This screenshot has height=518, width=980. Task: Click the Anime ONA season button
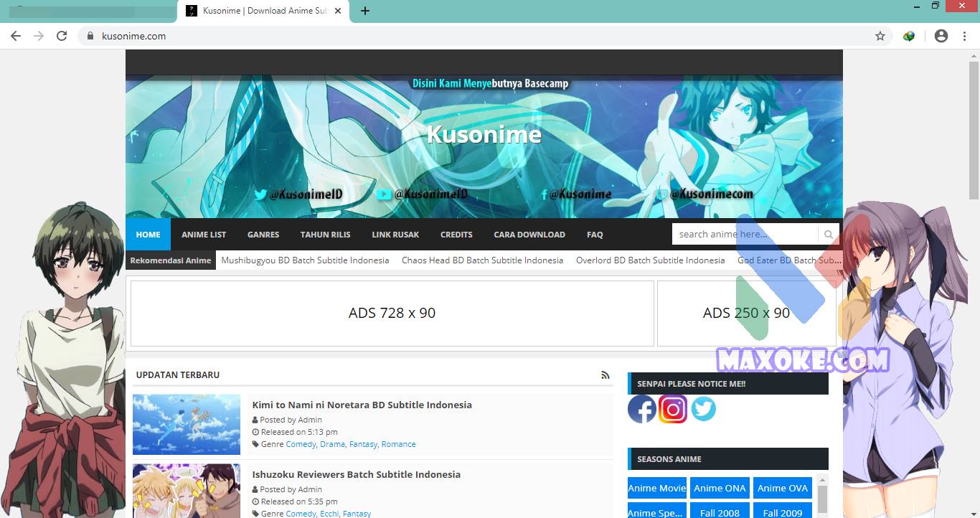coord(720,488)
